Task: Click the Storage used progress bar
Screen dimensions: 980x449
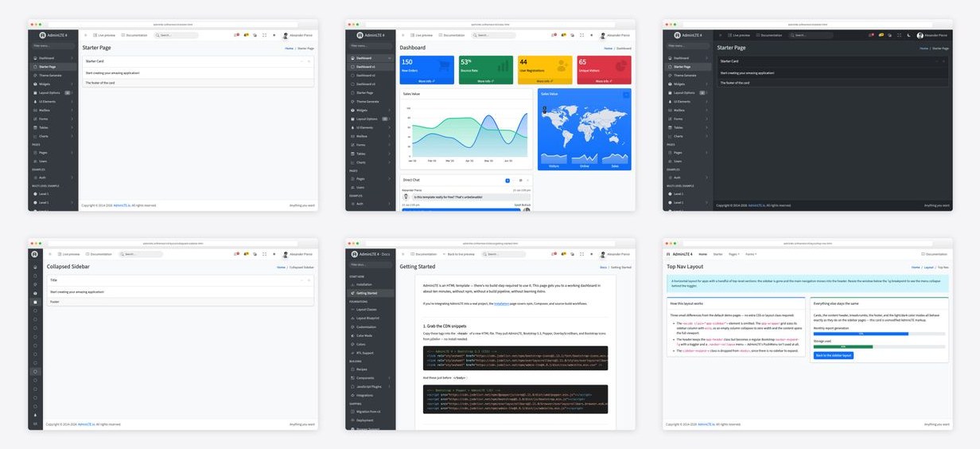Action: 879,346
